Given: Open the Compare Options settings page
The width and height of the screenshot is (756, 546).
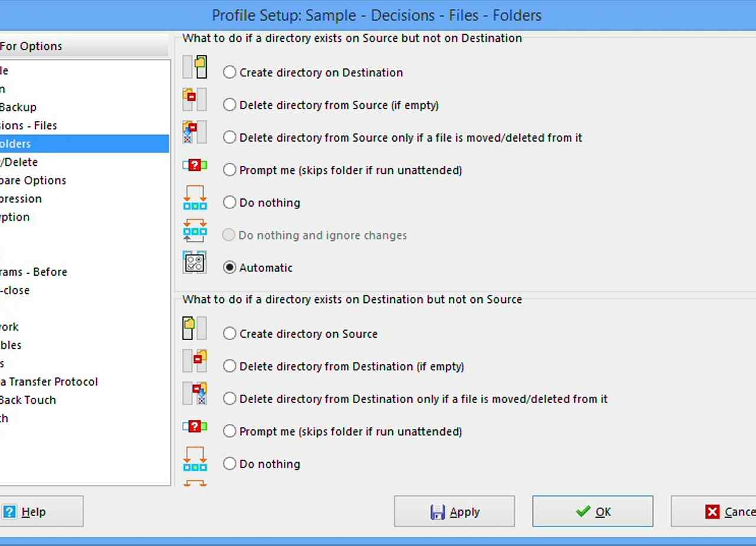Looking at the screenshot, I should pos(33,181).
